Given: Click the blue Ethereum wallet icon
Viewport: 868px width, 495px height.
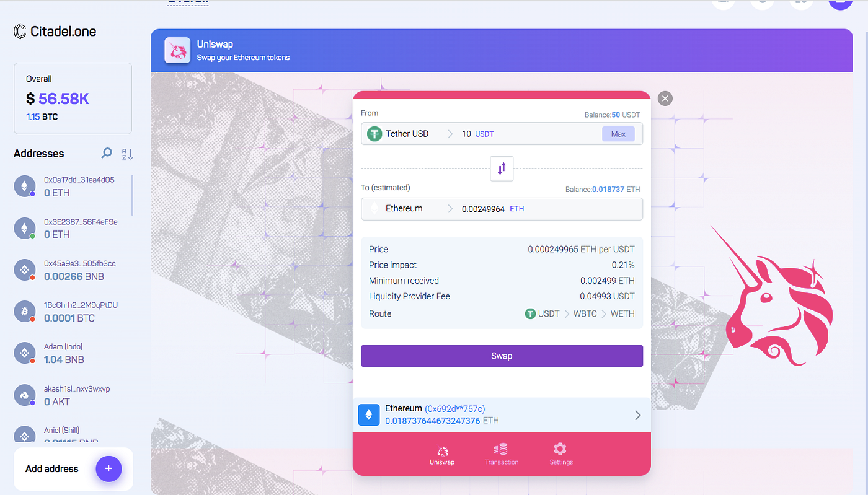Looking at the screenshot, I should [369, 415].
